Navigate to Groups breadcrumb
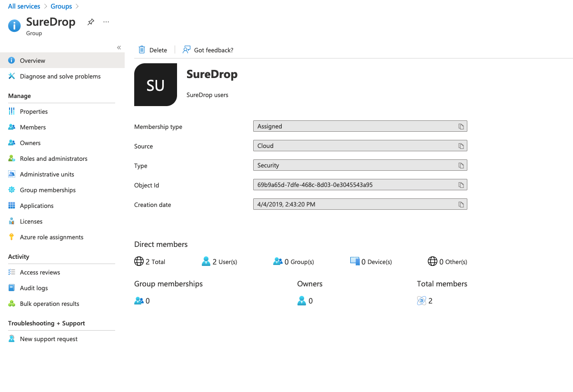Screen dimensions: 573x392 (x=61, y=6)
